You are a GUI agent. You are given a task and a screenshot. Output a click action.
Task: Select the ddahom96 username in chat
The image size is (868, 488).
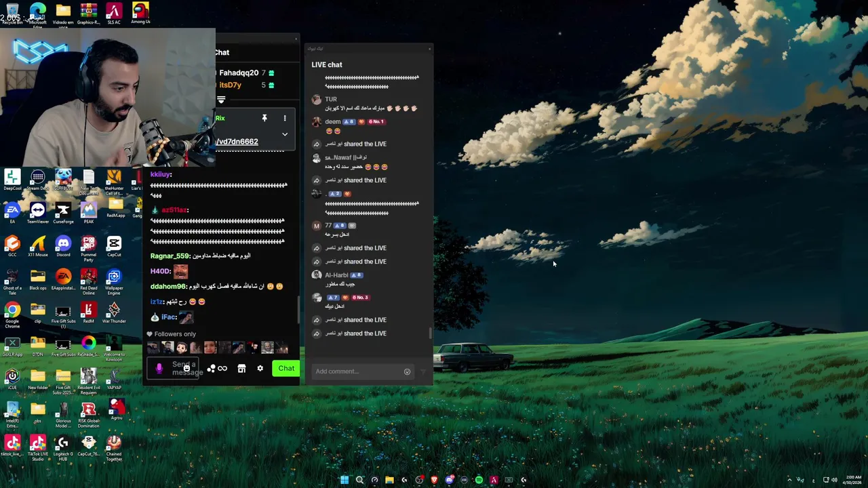click(x=168, y=287)
